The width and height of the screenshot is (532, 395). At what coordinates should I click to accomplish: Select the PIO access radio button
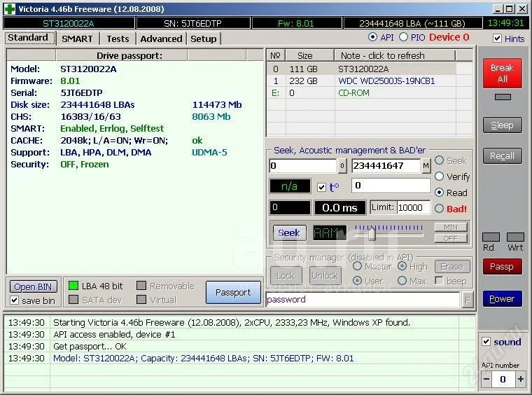click(403, 37)
